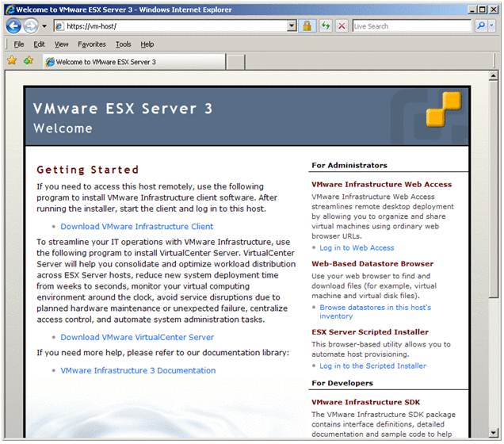Viewport: 504px width, 444px height.
Task: Open the Tools menu
Action: pos(124,44)
